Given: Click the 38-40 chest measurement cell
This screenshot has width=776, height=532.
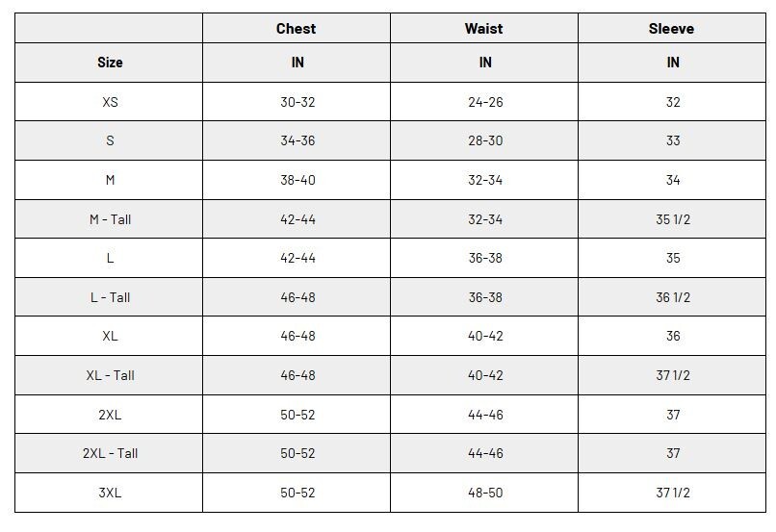Looking at the screenshot, I should 297,180.
